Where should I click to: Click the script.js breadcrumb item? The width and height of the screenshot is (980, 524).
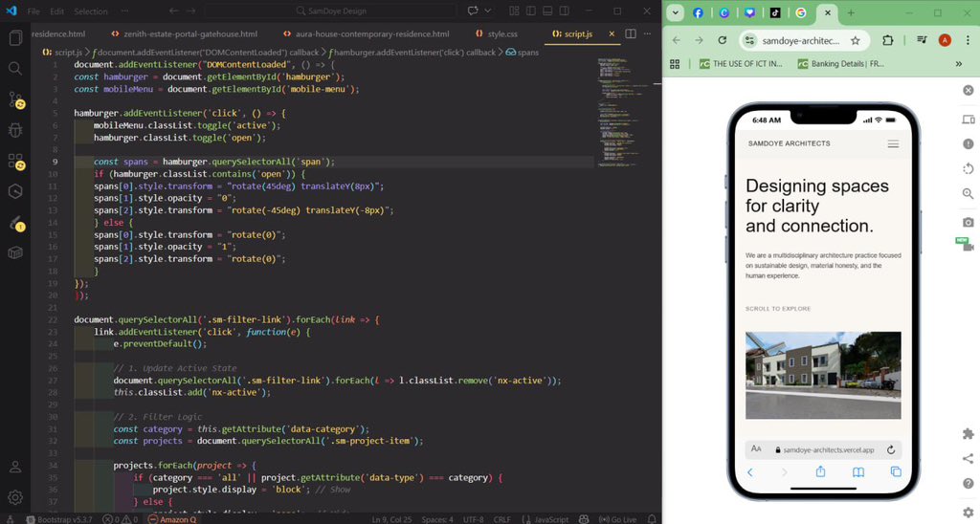point(62,53)
